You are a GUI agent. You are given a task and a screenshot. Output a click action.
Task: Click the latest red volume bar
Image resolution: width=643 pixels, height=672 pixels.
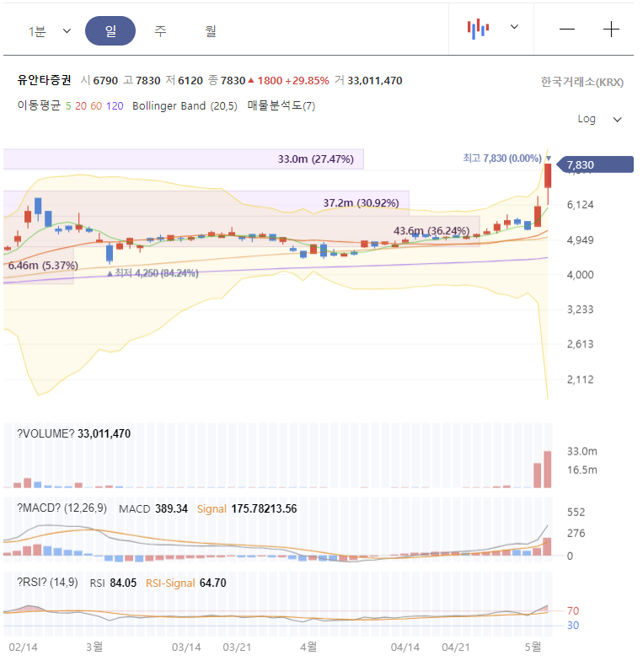point(547,470)
